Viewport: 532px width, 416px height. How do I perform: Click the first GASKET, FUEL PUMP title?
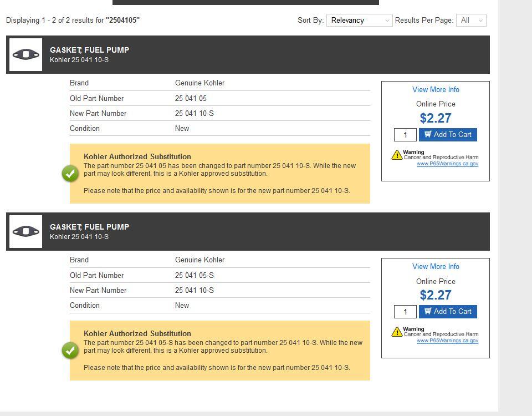click(x=89, y=50)
